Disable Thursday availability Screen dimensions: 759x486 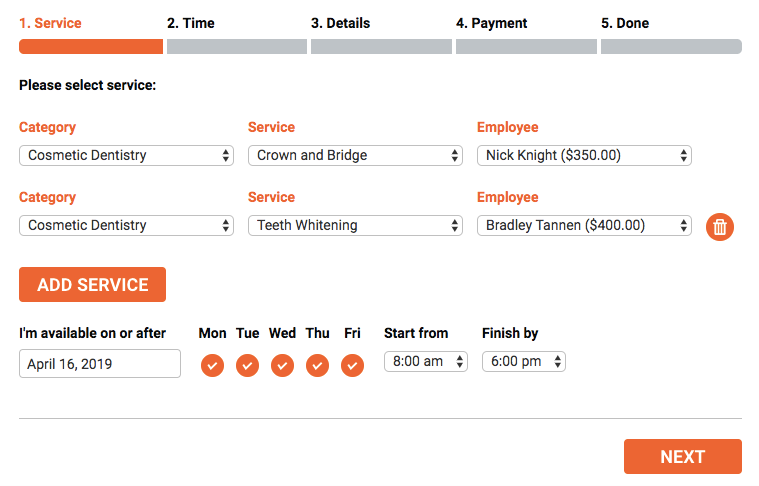pyautogui.click(x=317, y=365)
